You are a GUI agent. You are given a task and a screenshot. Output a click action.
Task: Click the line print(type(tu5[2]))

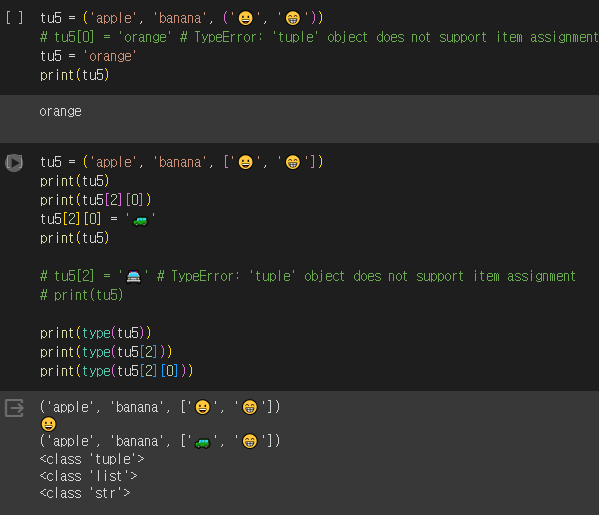click(x=106, y=352)
